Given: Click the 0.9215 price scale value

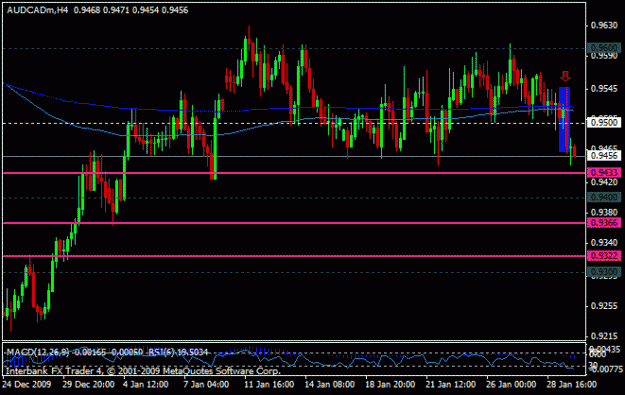Looking at the screenshot, I should (604, 336).
